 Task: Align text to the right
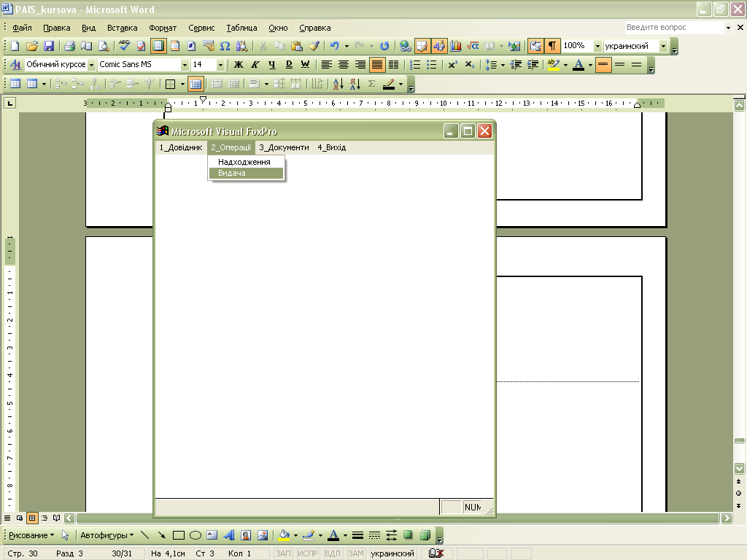360,65
